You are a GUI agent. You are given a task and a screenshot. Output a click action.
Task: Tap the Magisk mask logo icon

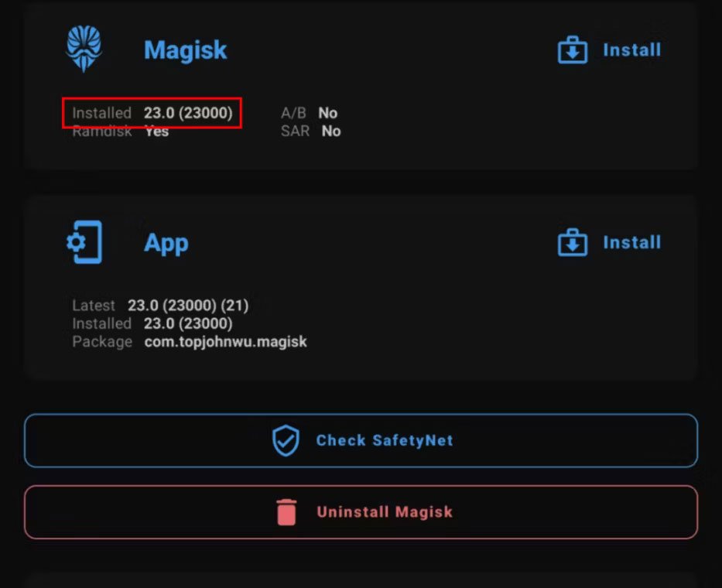pos(84,49)
